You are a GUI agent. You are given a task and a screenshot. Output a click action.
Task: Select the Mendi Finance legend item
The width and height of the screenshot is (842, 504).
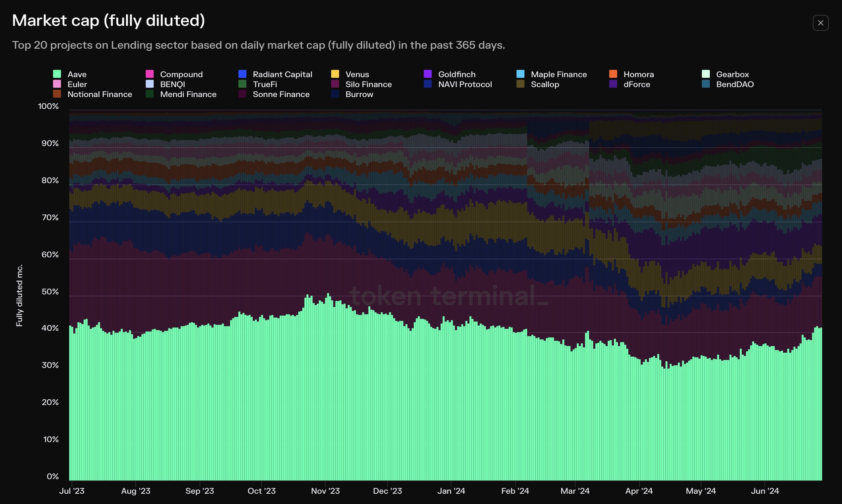[x=181, y=94]
